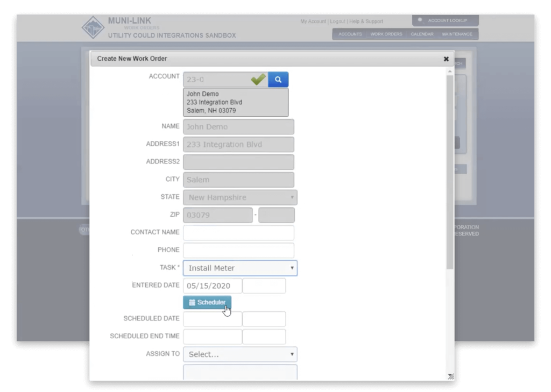The width and height of the screenshot is (551, 392).
Task: Close the Create New Work Order dialog
Action: pyautogui.click(x=446, y=59)
